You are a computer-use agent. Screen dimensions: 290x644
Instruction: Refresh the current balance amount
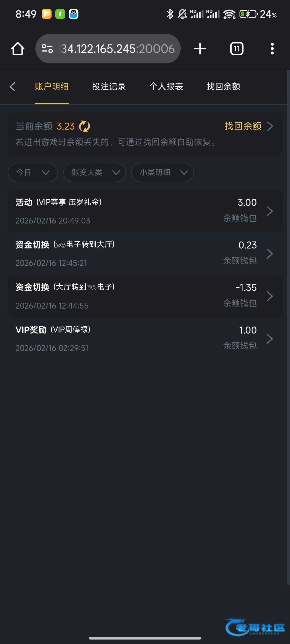click(x=85, y=126)
